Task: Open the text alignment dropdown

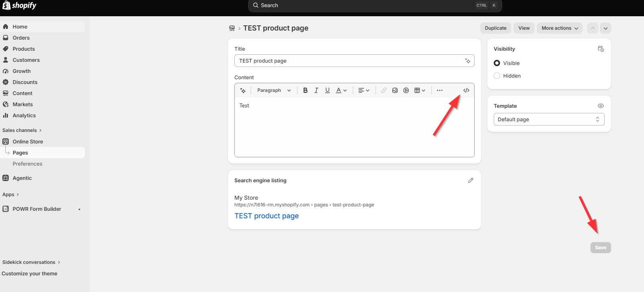Action: (x=364, y=90)
